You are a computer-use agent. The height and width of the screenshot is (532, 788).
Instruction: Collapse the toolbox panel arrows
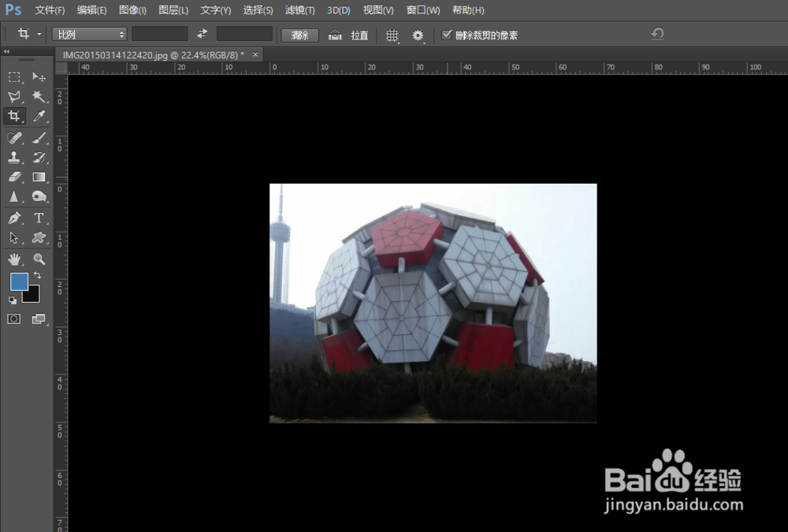tap(6, 51)
